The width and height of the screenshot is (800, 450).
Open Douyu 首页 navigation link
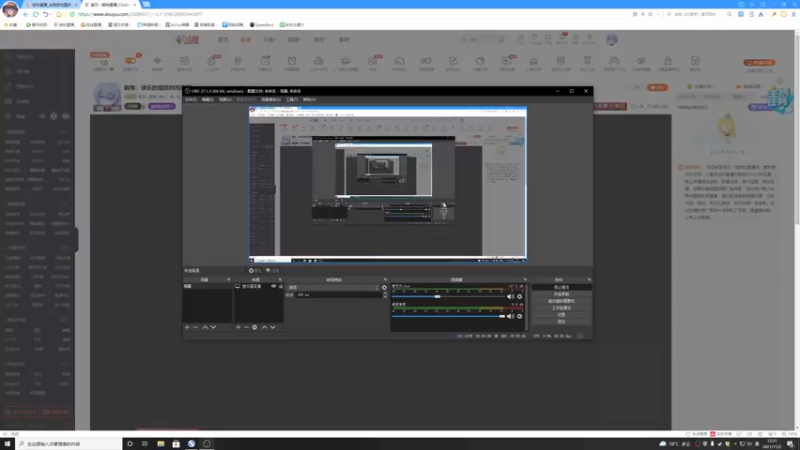223,39
